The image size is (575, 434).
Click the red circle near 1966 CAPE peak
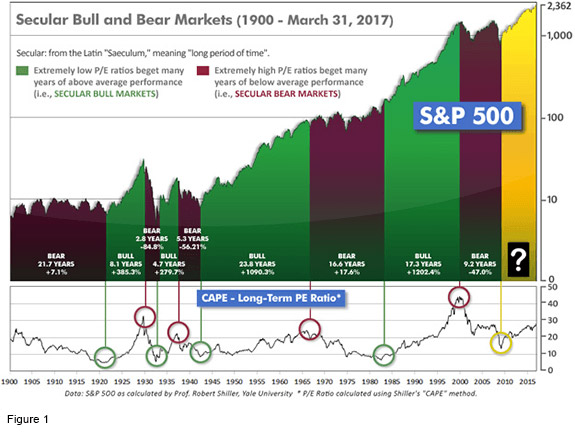click(310, 329)
